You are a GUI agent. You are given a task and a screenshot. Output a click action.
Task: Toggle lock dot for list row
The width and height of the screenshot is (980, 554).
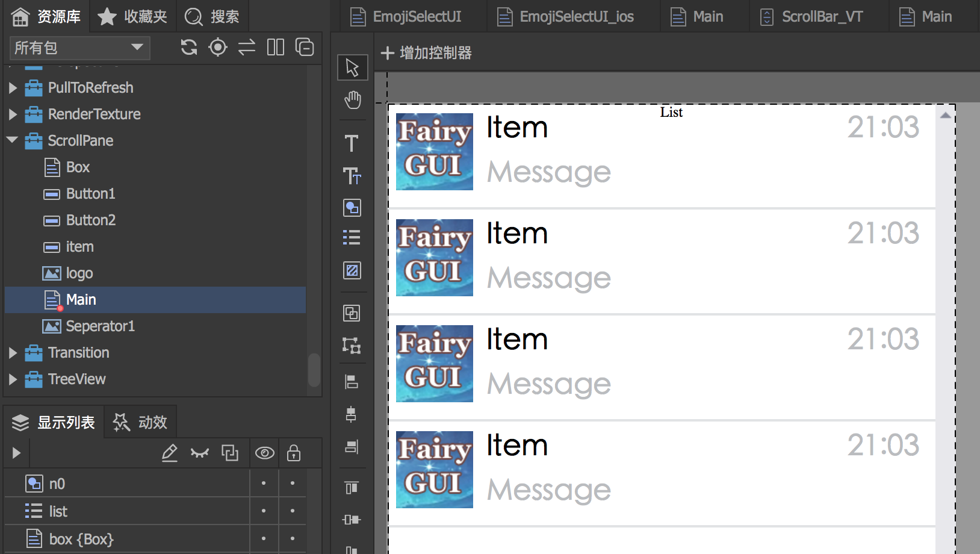click(x=293, y=511)
